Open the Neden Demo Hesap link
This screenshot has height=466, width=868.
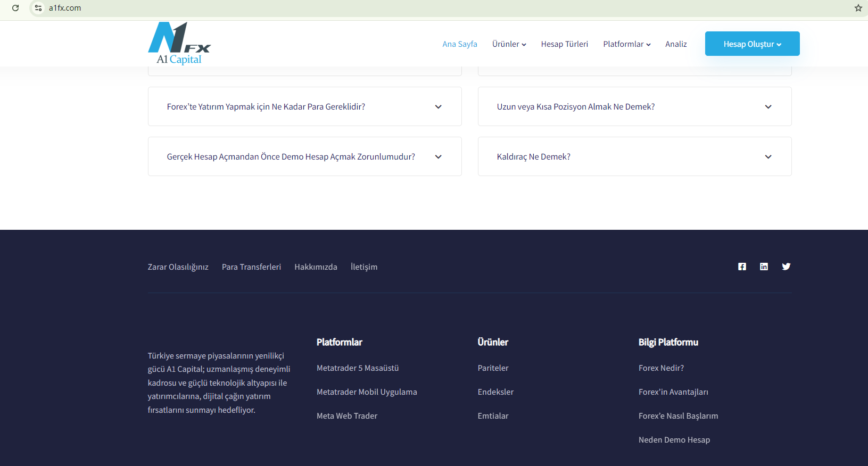coord(674,440)
